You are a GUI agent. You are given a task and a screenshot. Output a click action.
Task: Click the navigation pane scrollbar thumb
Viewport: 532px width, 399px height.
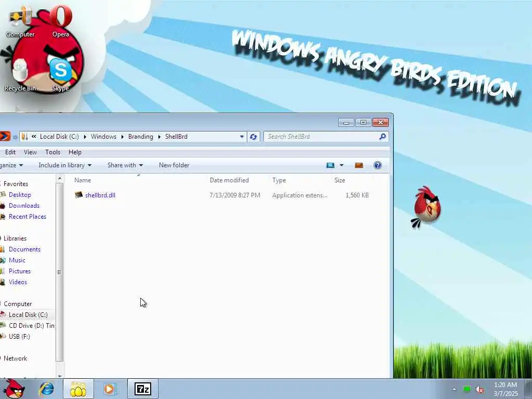pos(59,272)
